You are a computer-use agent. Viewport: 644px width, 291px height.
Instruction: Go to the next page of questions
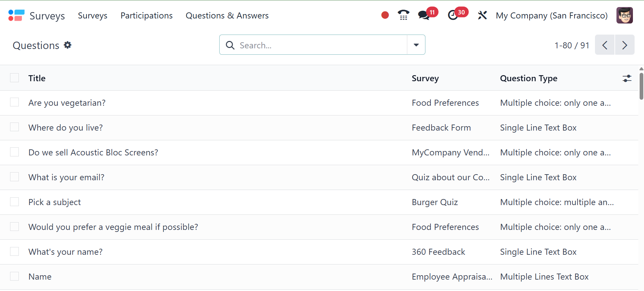tap(625, 45)
